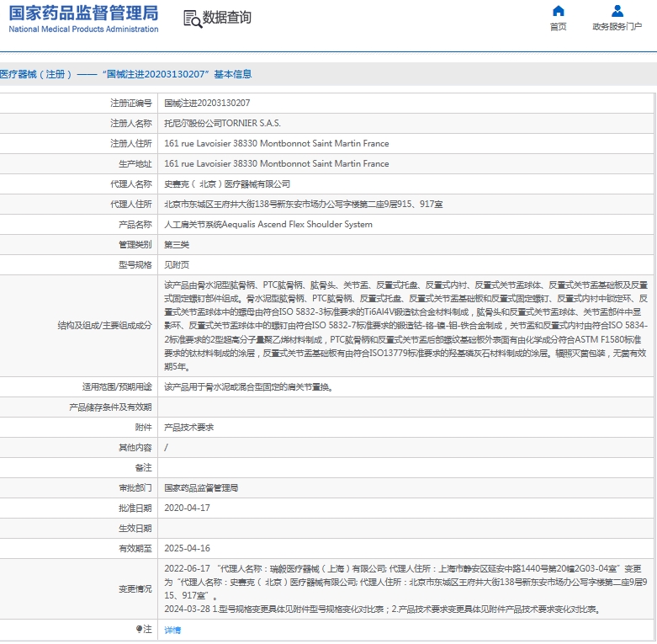Click approval date 2020-04-17
Image resolution: width=657 pixels, height=644 pixels.
187,508
